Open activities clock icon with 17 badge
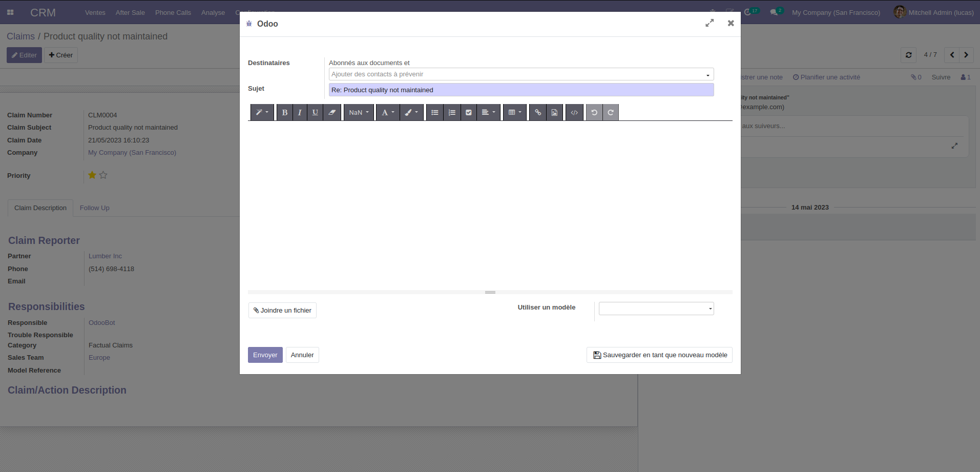The width and height of the screenshot is (980, 472). click(751, 12)
